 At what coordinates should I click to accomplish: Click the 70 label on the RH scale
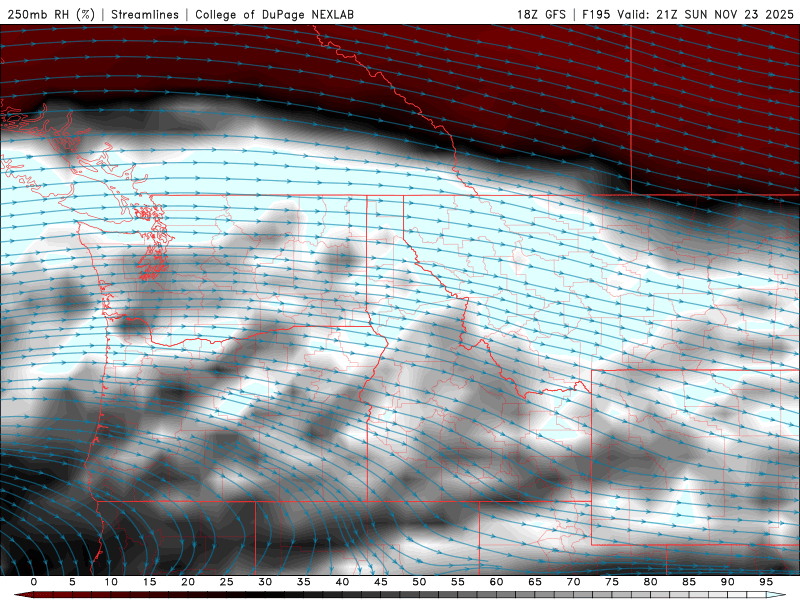(573, 582)
